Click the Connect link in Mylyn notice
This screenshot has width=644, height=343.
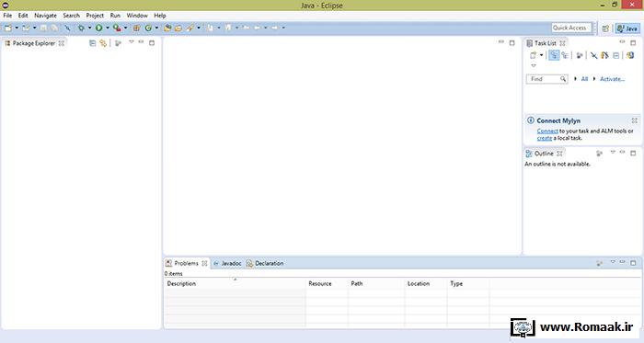[547, 131]
